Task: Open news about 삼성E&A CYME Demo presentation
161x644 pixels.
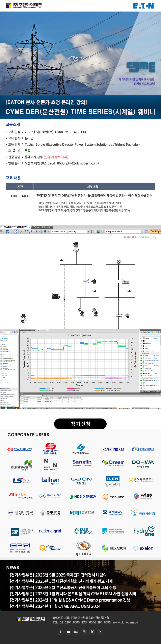Action: (x=70, y=600)
